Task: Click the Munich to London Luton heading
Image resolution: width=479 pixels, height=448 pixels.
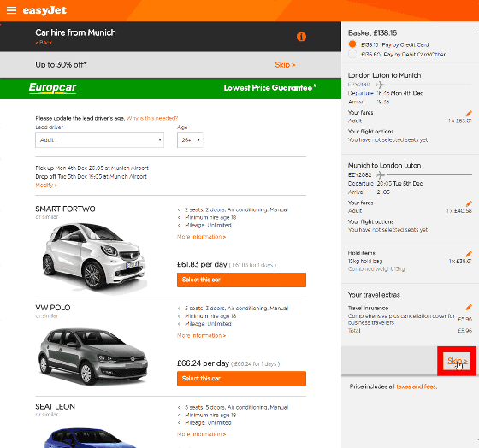Action: (384, 166)
